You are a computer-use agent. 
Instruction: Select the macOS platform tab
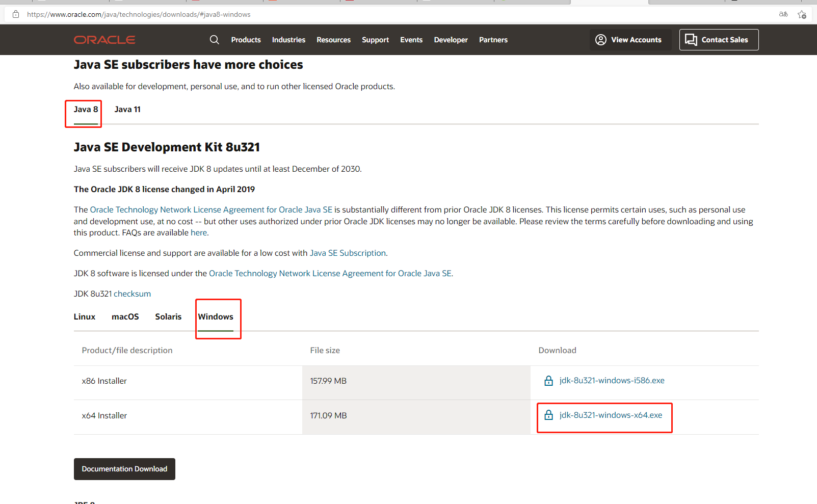[x=125, y=317]
